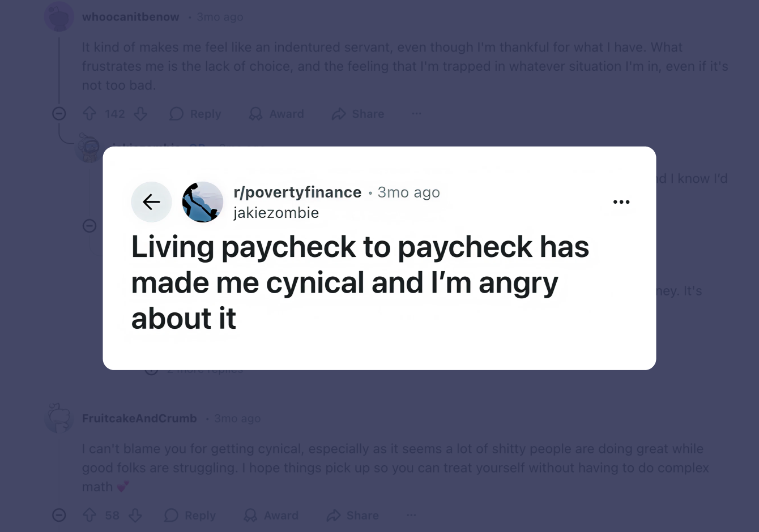Open the whoocanitbenow username link
The height and width of the screenshot is (532, 759).
pos(130,17)
